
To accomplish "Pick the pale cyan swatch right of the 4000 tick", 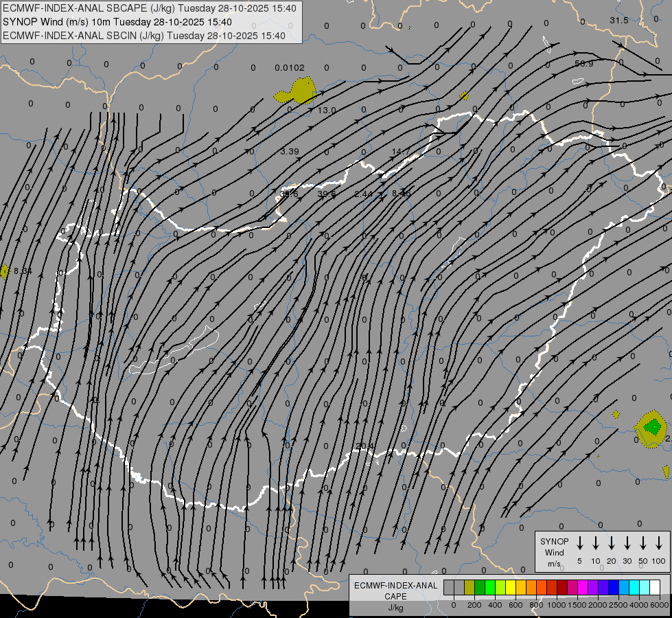I will coord(645,587).
